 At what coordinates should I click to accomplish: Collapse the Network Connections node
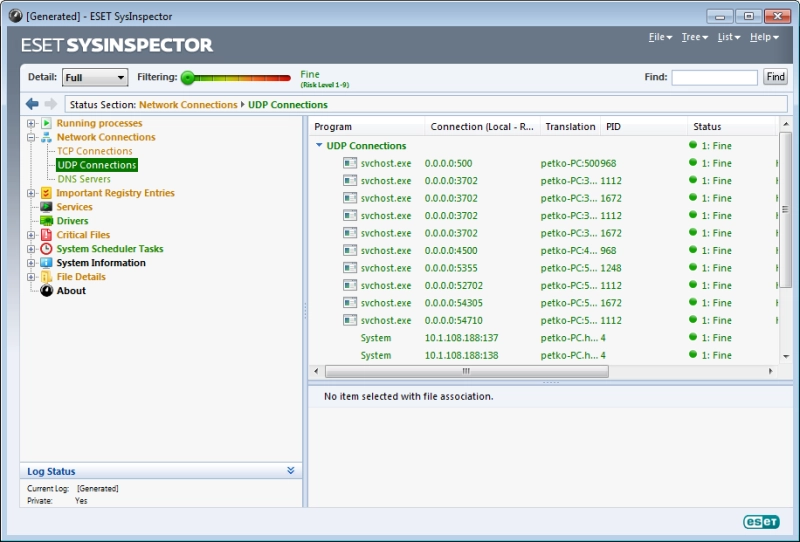coord(31,137)
